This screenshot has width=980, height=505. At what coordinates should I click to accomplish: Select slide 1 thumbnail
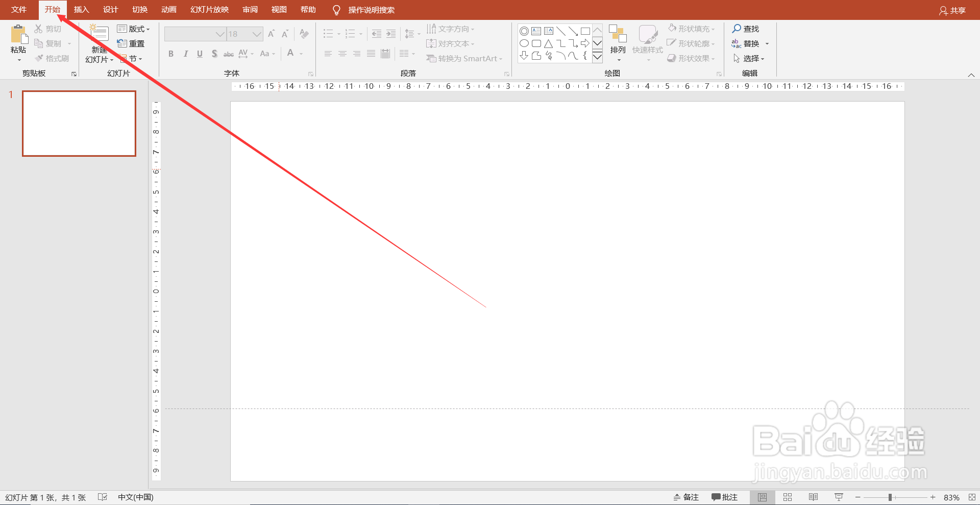(x=79, y=124)
